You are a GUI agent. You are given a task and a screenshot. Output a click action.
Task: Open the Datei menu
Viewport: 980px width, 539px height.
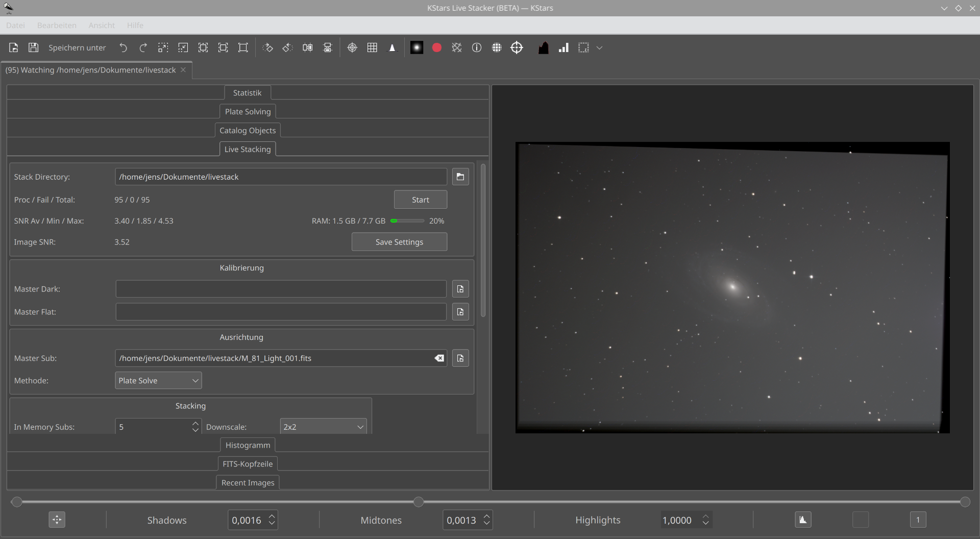tap(15, 25)
